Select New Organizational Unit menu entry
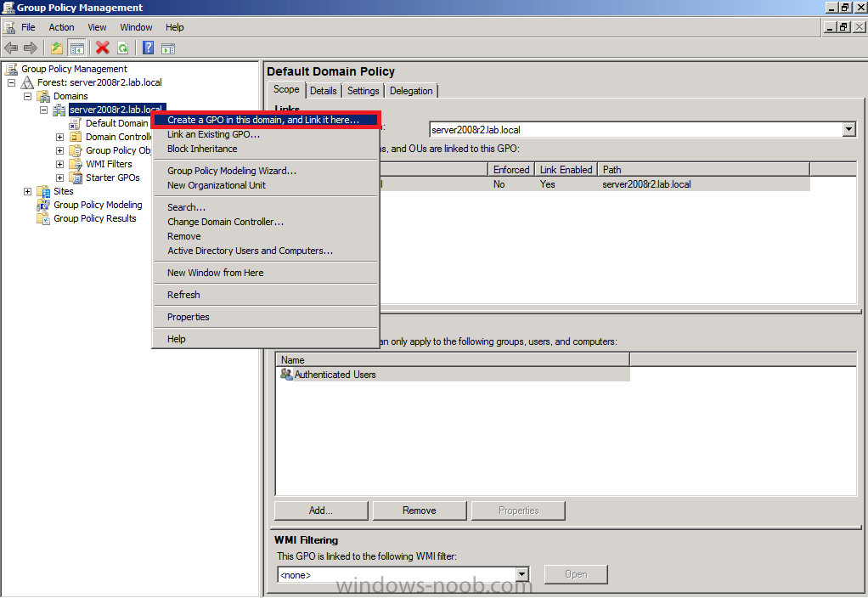This screenshot has width=868, height=598. pyautogui.click(x=266, y=185)
